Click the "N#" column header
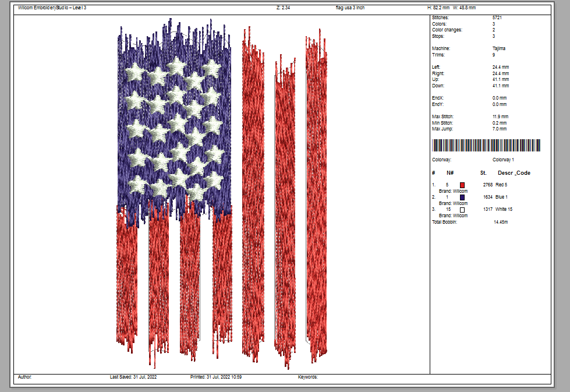The height and width of the screenshot is (392, 570). [x=450, y=173]
